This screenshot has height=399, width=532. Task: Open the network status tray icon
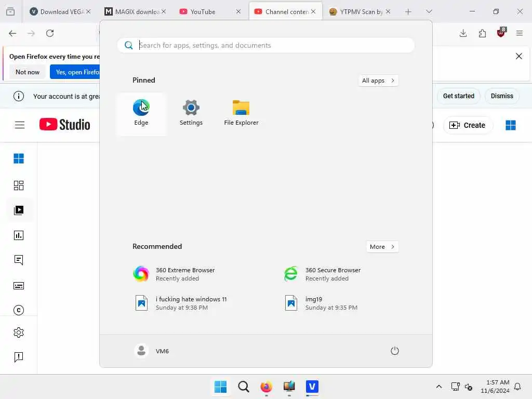coord(455,387)
